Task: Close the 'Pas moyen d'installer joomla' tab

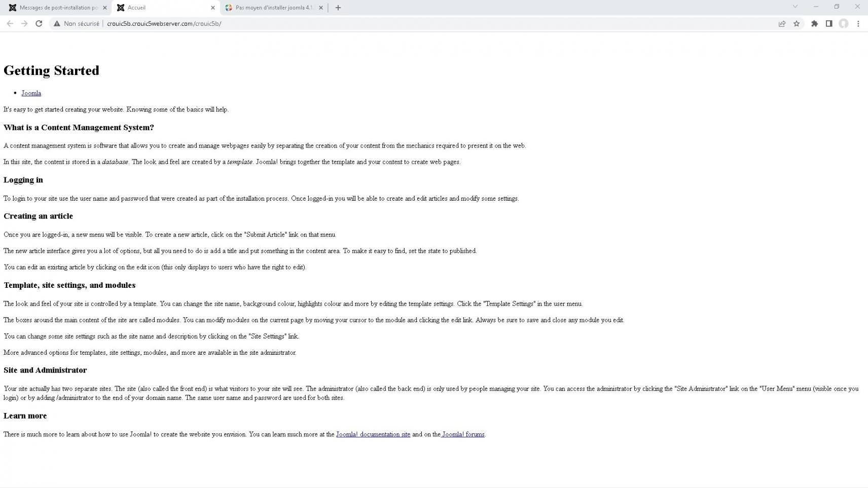Action: [x=321, y=8]
